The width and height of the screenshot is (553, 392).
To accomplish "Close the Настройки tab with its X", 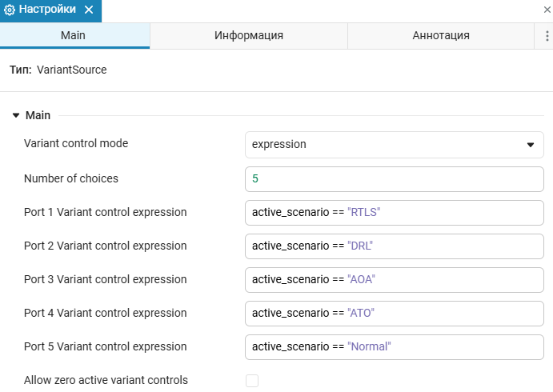I will [x=88, y=10].
